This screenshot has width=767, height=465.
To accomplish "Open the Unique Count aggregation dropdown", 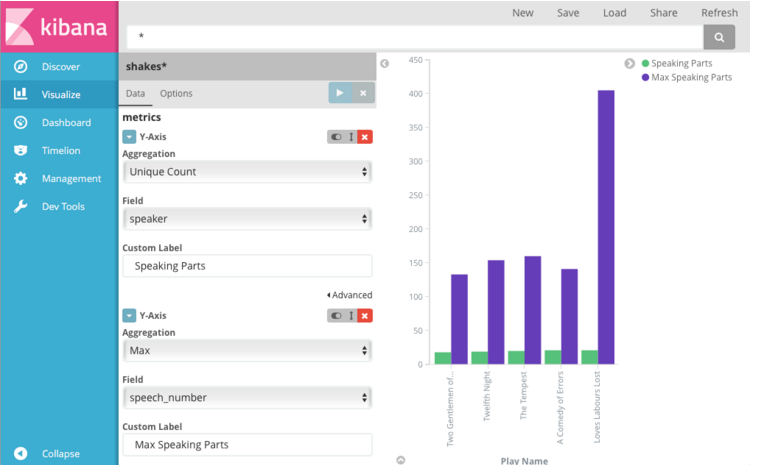I will pyautogui.click(x=247, y=172).
